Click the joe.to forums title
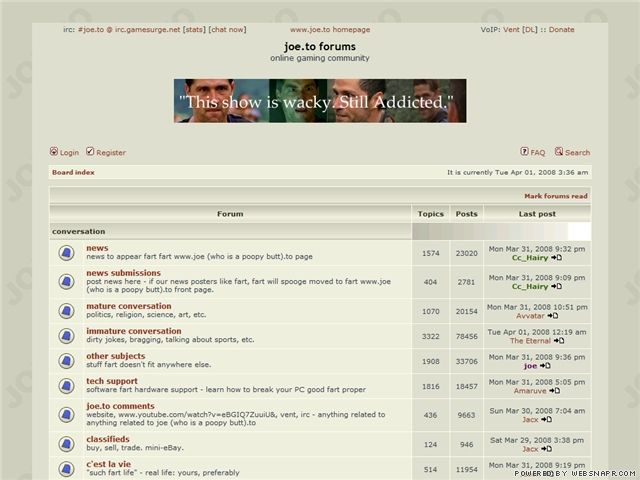 320,47
